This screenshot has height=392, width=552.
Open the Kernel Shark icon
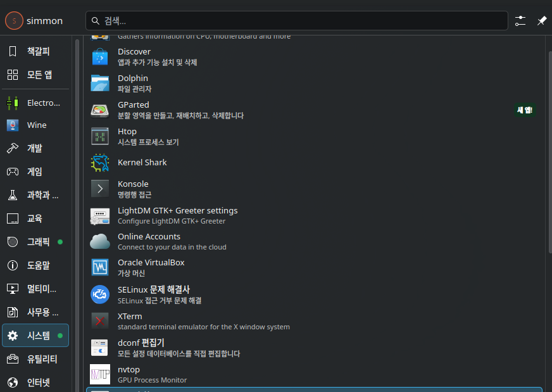pyautogui.click(x=100, y=163)
